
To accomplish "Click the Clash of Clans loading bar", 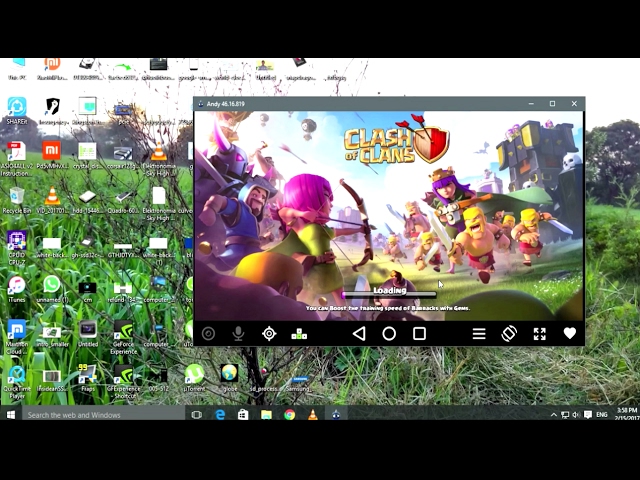I will pyautogui.click(x=389, y=293).
